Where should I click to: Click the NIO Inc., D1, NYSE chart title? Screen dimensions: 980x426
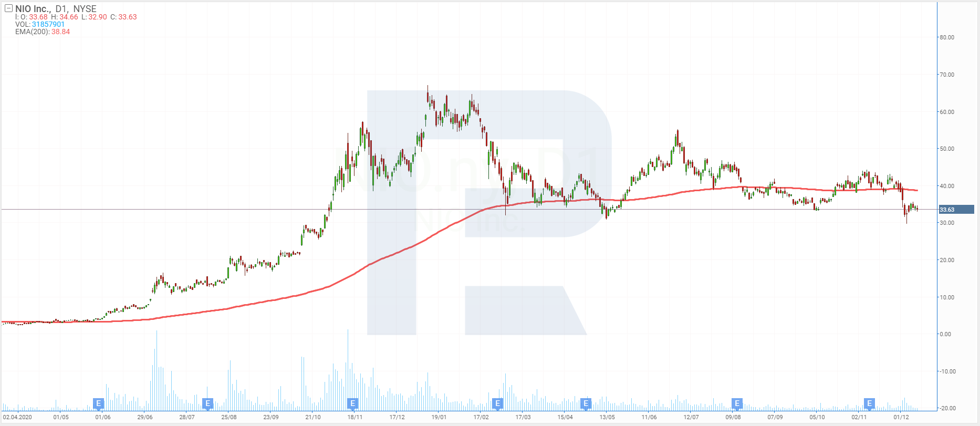click(56, 8)
